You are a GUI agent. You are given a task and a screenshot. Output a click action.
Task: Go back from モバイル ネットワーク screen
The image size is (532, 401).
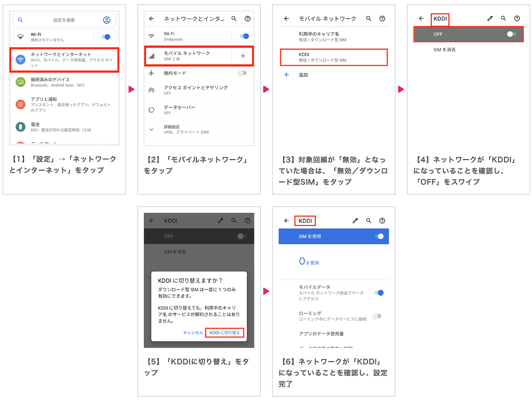pyautogui.click(x=286, y=18)
